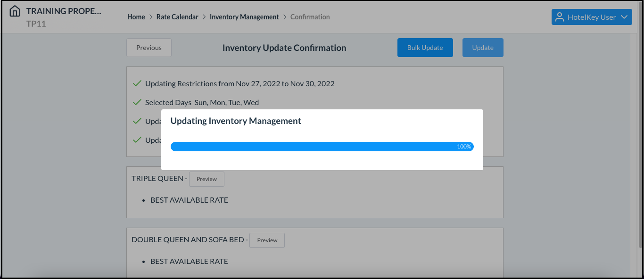This screenshot has width=644, height=279.
Task: Click the fourth green checkmark in confirmation summary
Action: point(137,139)
